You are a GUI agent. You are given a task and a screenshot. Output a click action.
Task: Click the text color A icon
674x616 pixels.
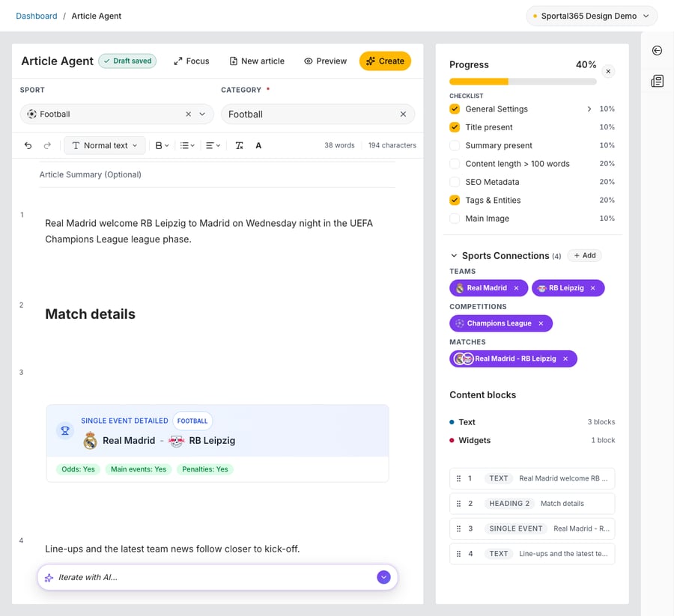(x=258, y=146)
